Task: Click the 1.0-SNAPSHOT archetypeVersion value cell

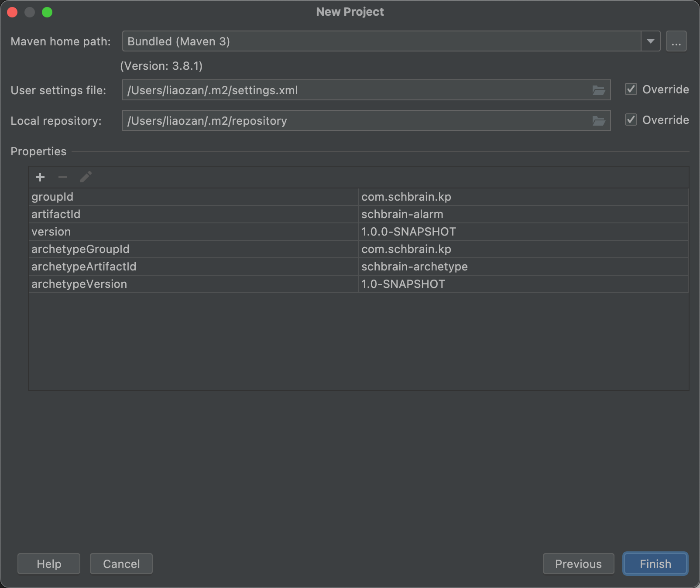Action: click(523, 284)
